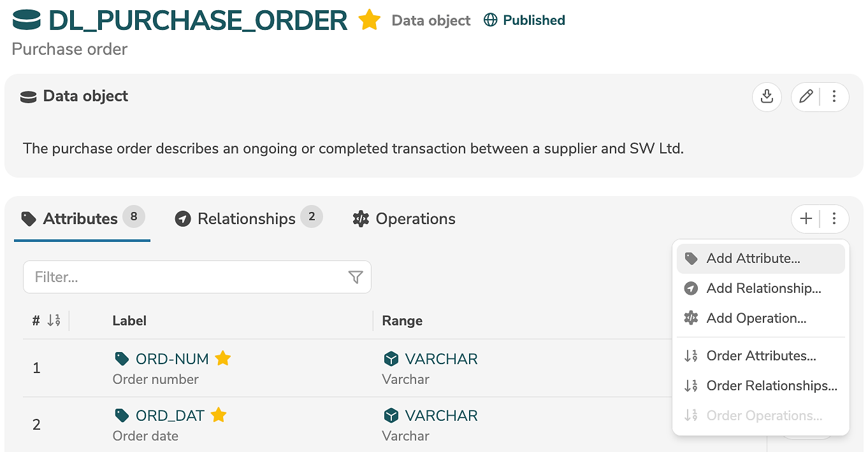This screenshot has height=452, width=868.
Task: Click the download icon in Data object panel
Action: tap(767, 97)
